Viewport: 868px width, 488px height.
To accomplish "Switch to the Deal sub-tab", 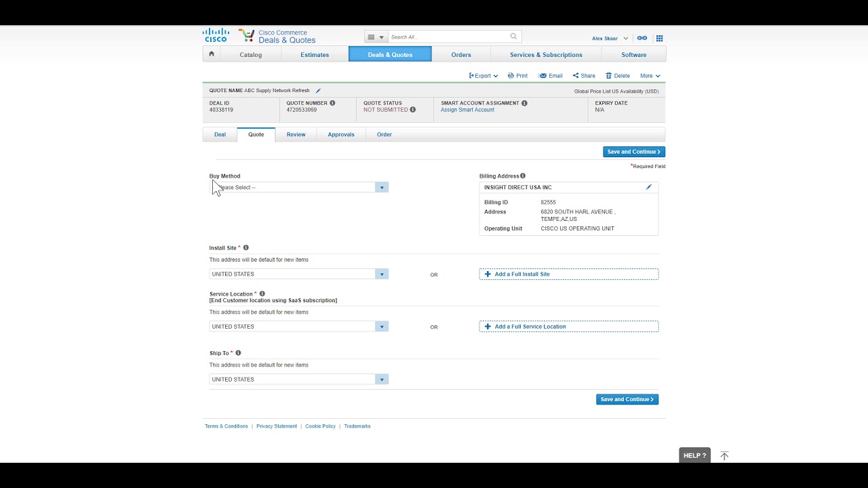I will (220, 134).
